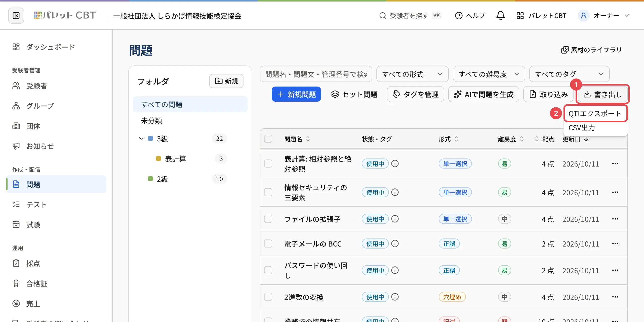Collapse the 3級 folder chevron
Viewport: 644px width, 322px height.
[141, 138]
